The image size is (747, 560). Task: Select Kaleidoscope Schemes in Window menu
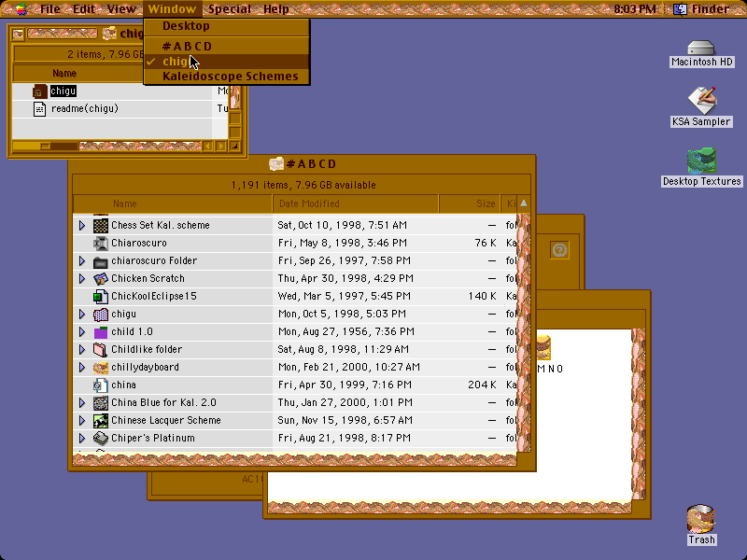point(227,77)
